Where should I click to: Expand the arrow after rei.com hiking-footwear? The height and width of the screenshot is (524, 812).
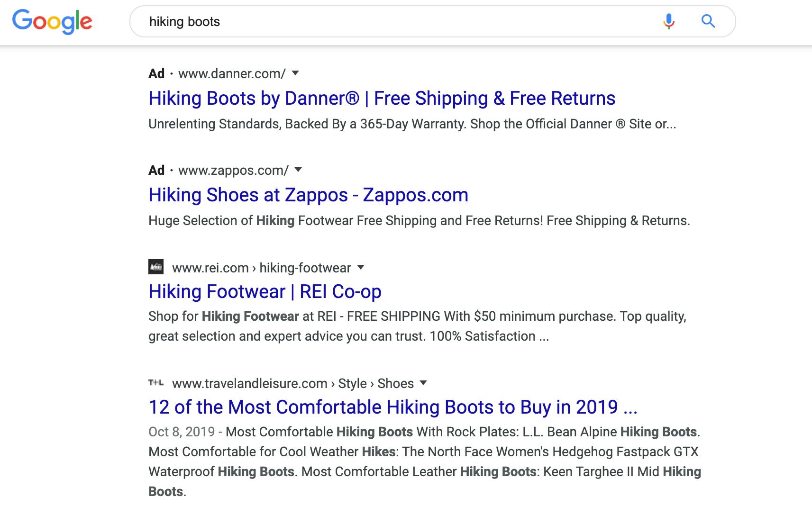361,267
